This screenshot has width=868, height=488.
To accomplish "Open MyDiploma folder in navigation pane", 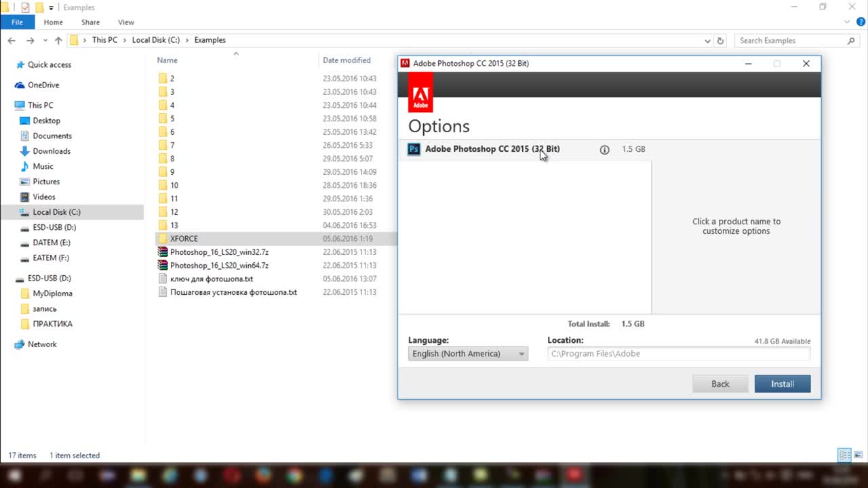I will pyautogui.click(x=52, y=293).
